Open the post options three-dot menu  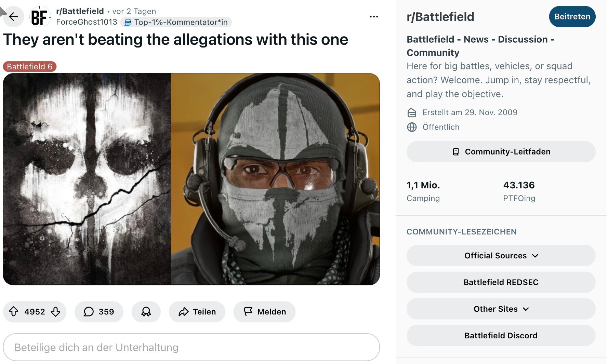(374, 16)
